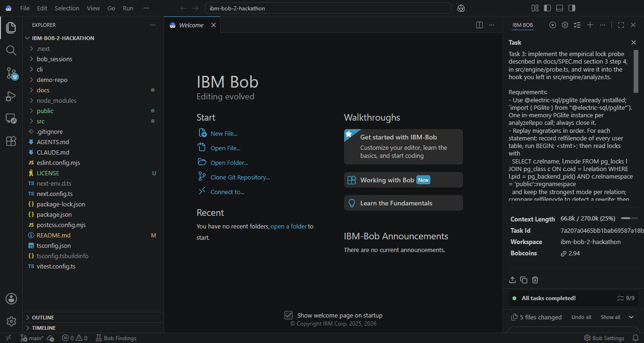Delete the task with trash icon
Screen dimensions: 644x343
pyautogui.click(x=535, y=280)
